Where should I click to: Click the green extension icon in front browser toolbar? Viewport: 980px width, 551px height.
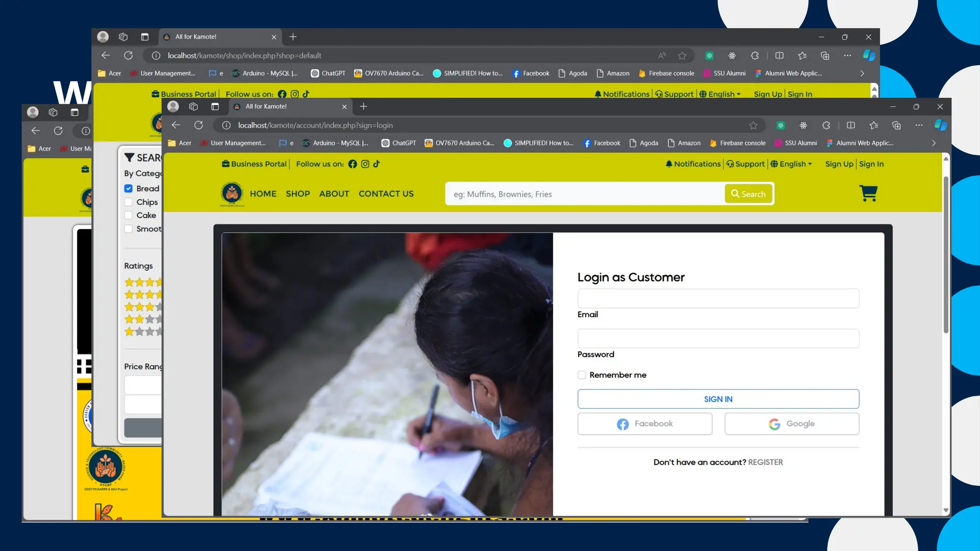(x=780, y=125)
